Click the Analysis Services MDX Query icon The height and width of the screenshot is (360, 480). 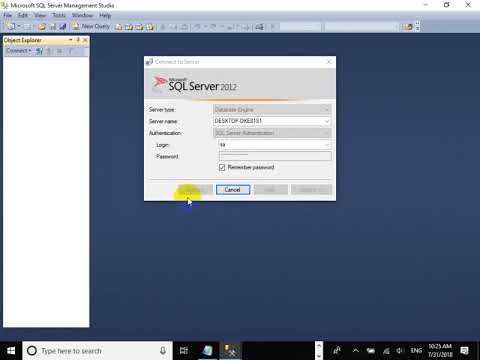129,27
